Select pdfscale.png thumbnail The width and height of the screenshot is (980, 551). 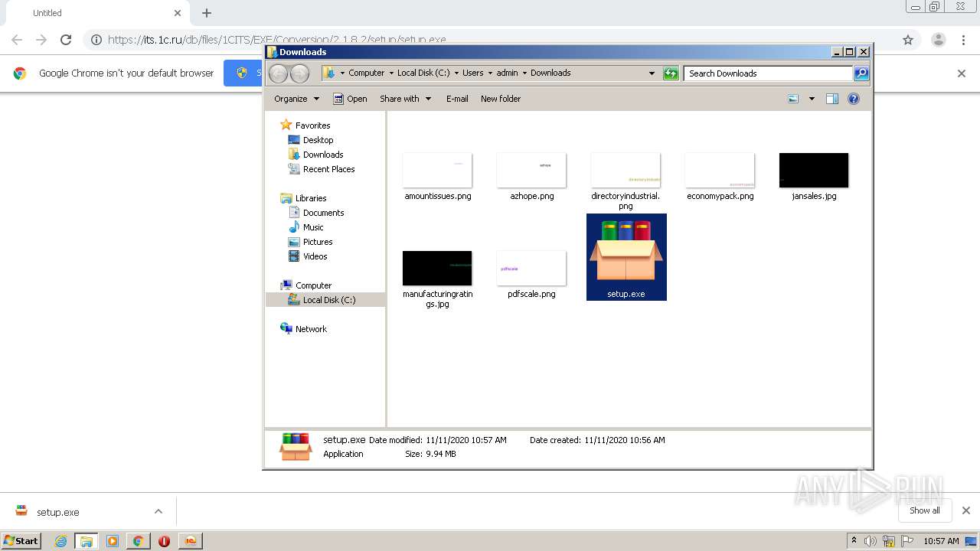531,268
